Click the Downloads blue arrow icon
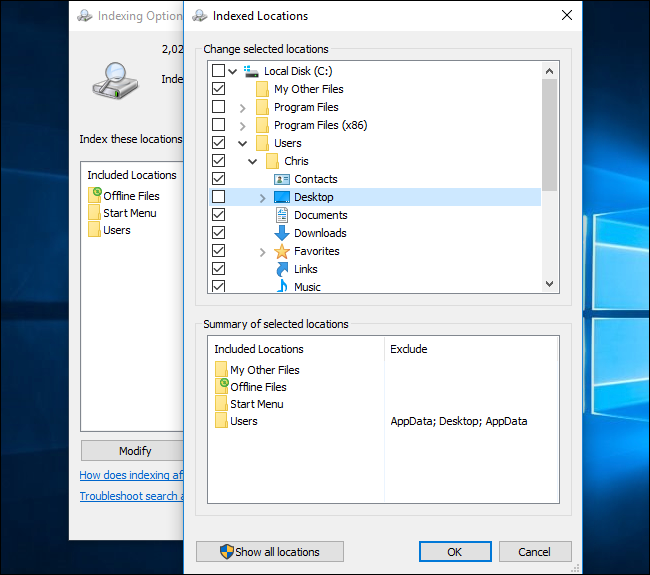650x575 pixels. click(x=282, y=233)
